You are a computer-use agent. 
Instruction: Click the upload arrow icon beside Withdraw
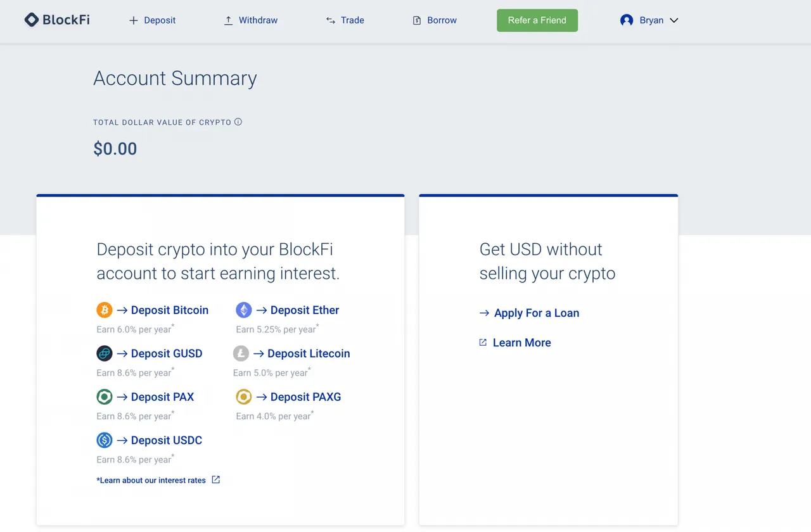[228, 20]
